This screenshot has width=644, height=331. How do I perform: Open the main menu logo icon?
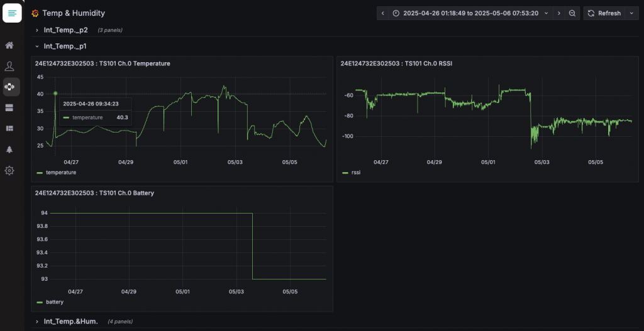tap(12, 13)
